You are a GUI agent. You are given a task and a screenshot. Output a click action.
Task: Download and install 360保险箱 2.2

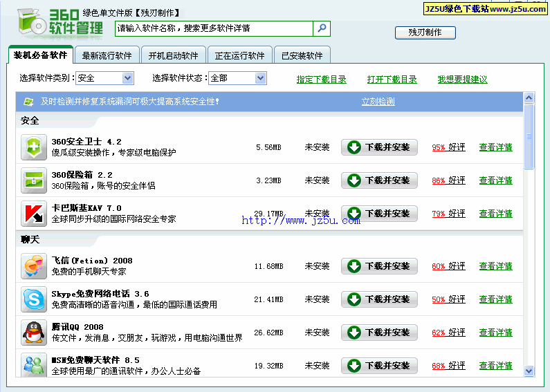(379, 180)
